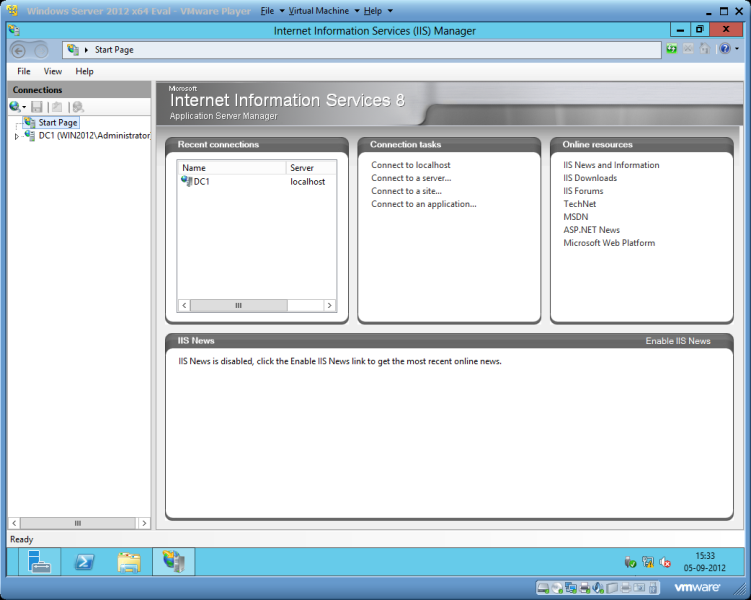This screenshot has height=600, width=751.
Task: Click the muted speaker tray icon
Action: pyautogui.click(x=666, y=563)
